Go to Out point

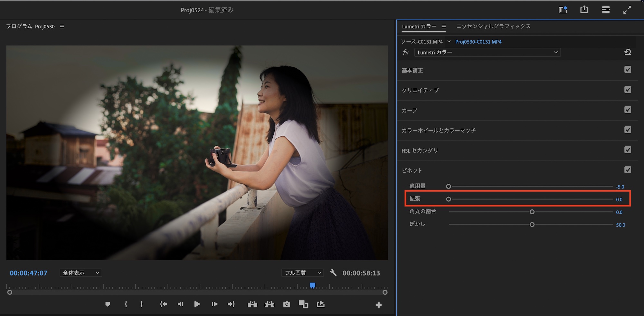coord(231,304)
